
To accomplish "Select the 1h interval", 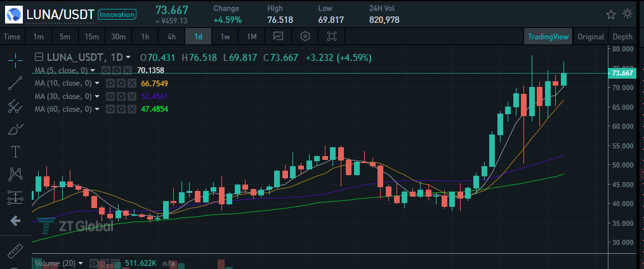I will (145, 37).
